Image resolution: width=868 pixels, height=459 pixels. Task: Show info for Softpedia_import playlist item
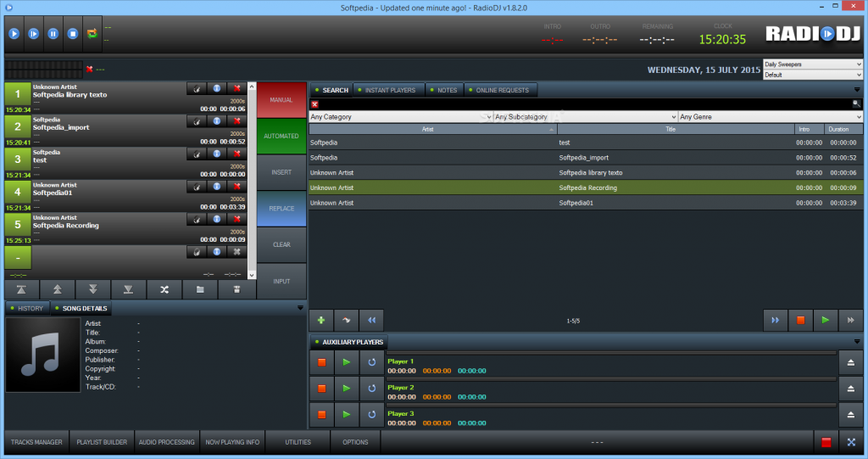[x=217, y=121]
